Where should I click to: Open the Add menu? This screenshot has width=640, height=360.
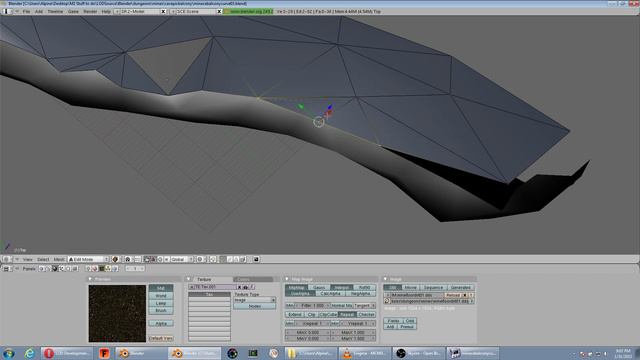pyautogui.click(x=39, y=11)
